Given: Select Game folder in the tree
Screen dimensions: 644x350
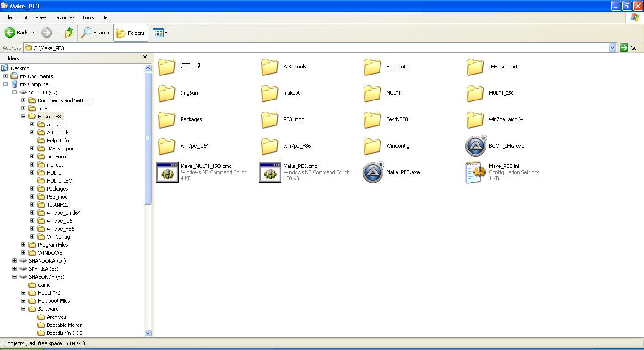Looking at the screenshot, I should (44, 285).
